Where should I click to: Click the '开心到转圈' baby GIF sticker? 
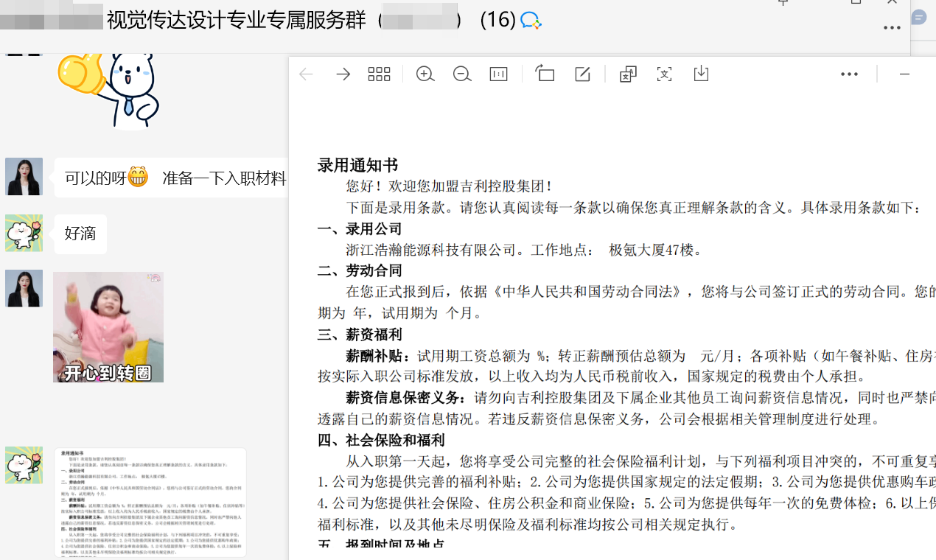coord(108,327)
